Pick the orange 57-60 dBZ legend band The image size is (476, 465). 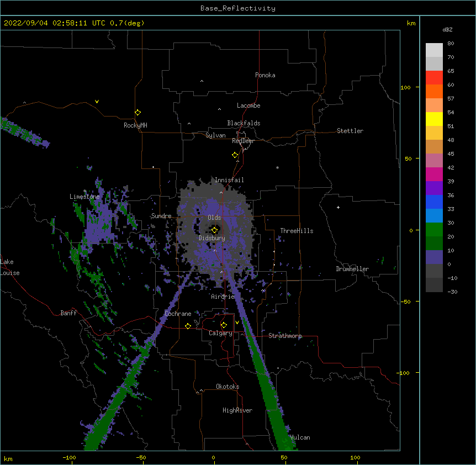click(434, 91)
